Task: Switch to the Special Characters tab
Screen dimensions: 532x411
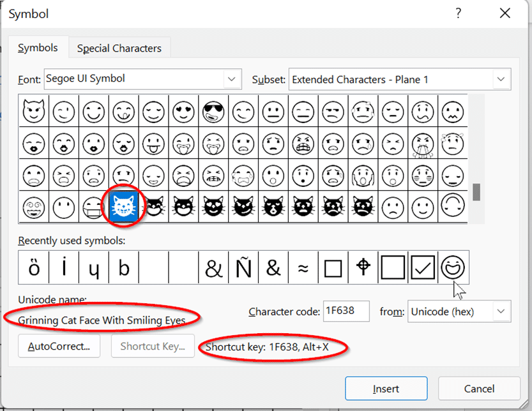Action: (119, 49)
